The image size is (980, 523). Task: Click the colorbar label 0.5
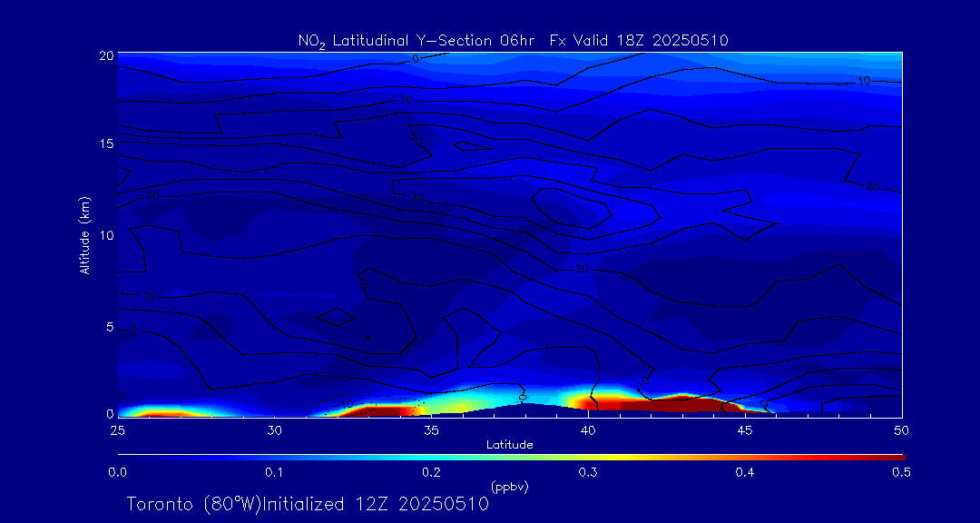(x=902, y=472)
